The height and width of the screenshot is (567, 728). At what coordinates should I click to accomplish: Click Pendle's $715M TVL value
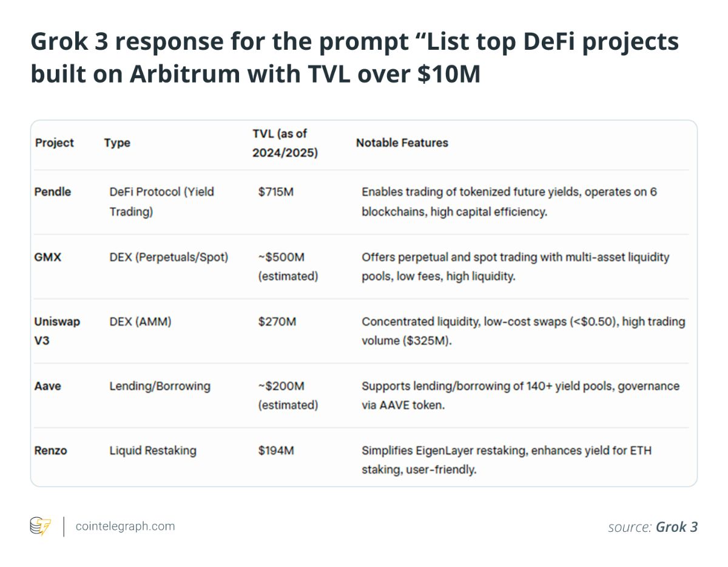coord(277,192)
